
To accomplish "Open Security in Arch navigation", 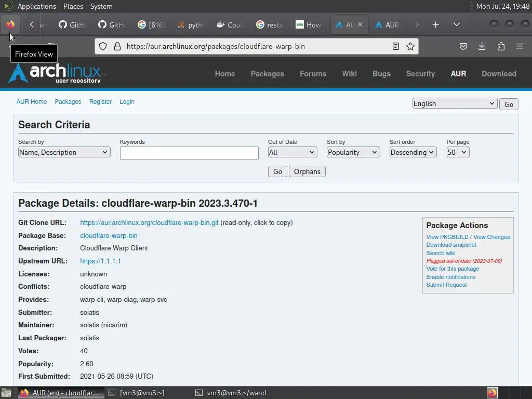I will [x=420, y=74].
